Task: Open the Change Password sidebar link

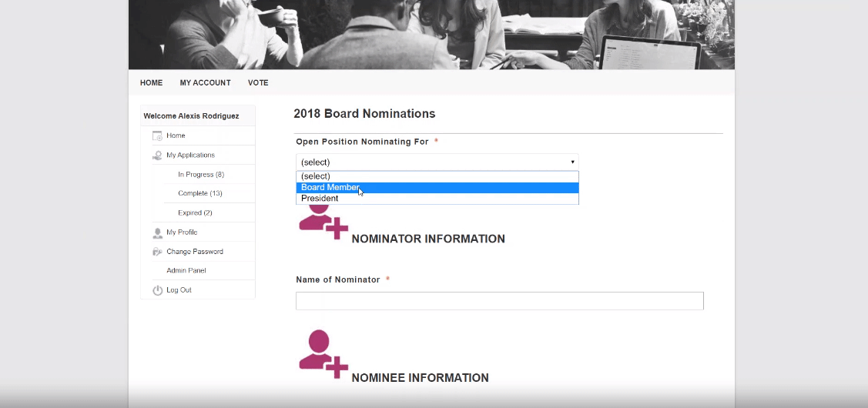Action: coord(195,252)
